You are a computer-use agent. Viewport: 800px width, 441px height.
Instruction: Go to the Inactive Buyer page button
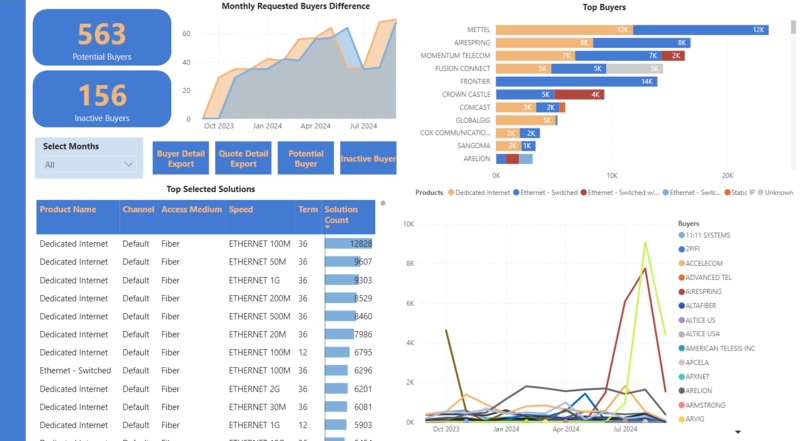click(368, 158)
